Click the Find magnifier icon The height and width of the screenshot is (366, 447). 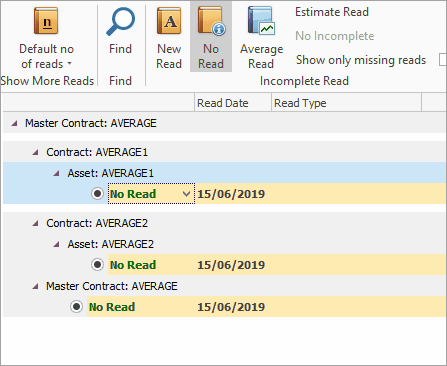120,22
